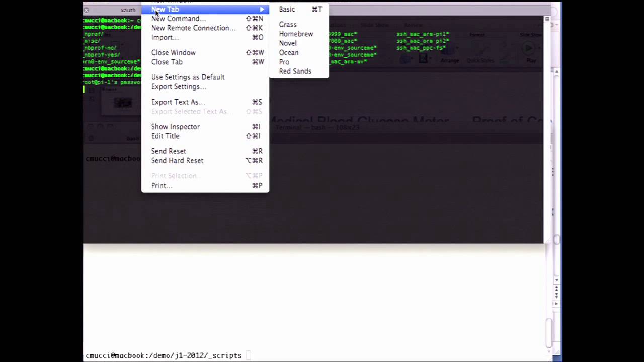Select Red Sands profile in submenu
Viewport: 644px width, 362px height.
(x=299, y=71)
